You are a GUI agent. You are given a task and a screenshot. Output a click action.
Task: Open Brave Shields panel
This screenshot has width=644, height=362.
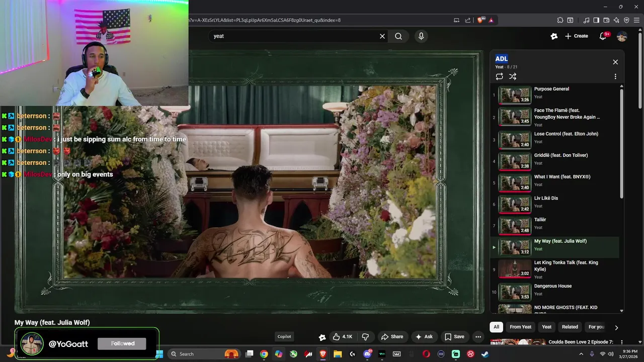click(480, 20)
